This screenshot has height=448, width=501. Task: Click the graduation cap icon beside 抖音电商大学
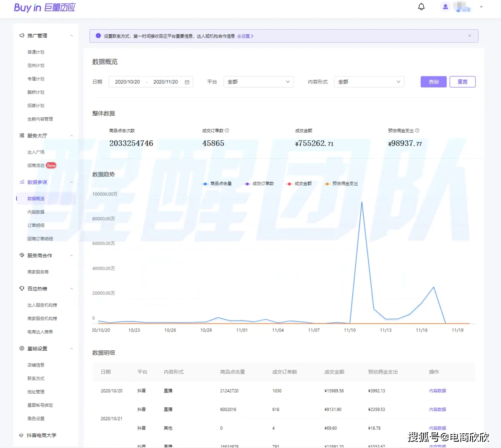click(21, 435)
